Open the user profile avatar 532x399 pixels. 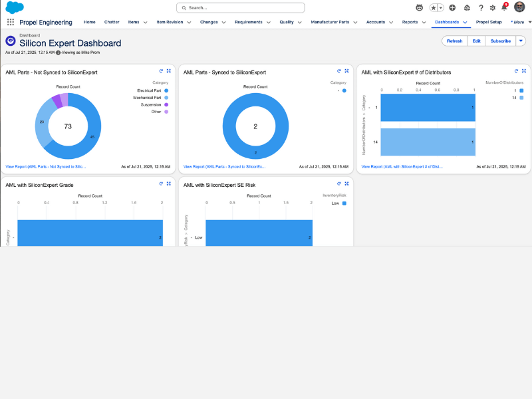pos(519,7)
